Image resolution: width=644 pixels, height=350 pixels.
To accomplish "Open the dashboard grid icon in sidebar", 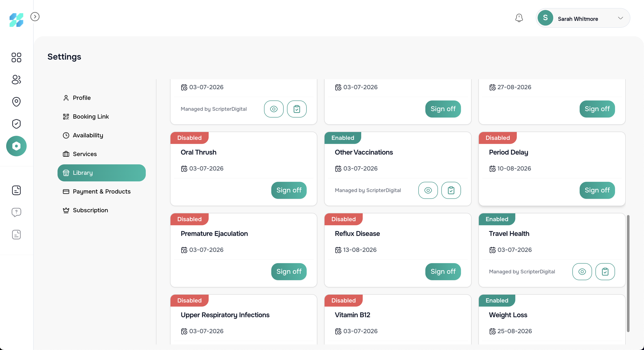I will click(16, 57).
